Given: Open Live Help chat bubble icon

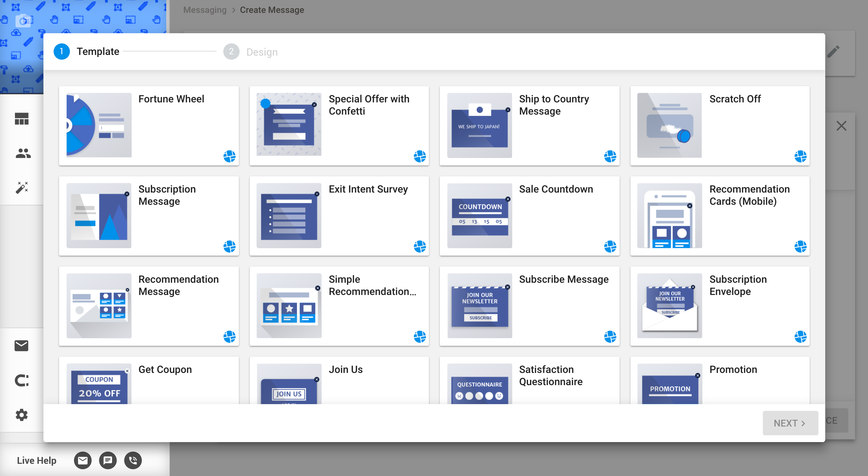Looking at the screenshot, I should point(108,460).
